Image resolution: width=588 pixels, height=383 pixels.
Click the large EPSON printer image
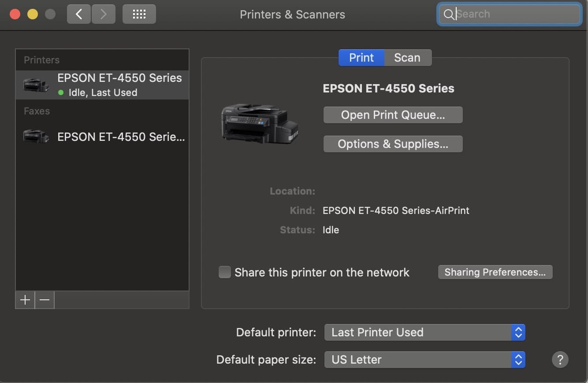259,124
